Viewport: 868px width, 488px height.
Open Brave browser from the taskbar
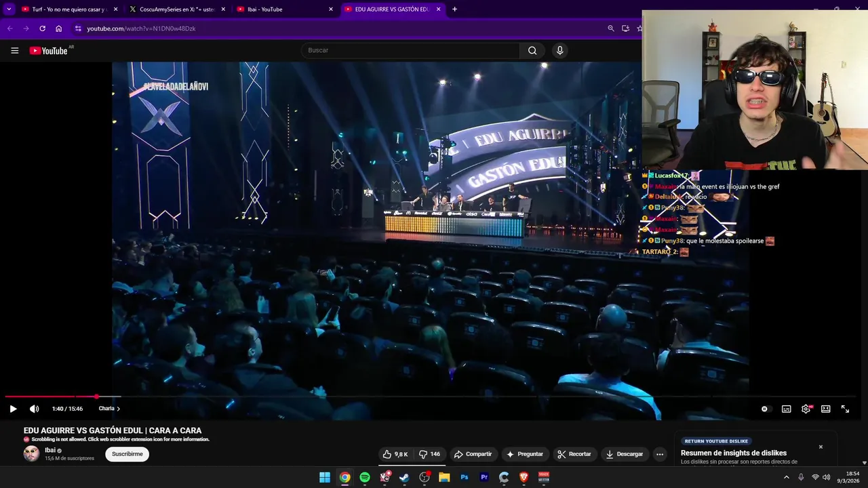[524, 477]
